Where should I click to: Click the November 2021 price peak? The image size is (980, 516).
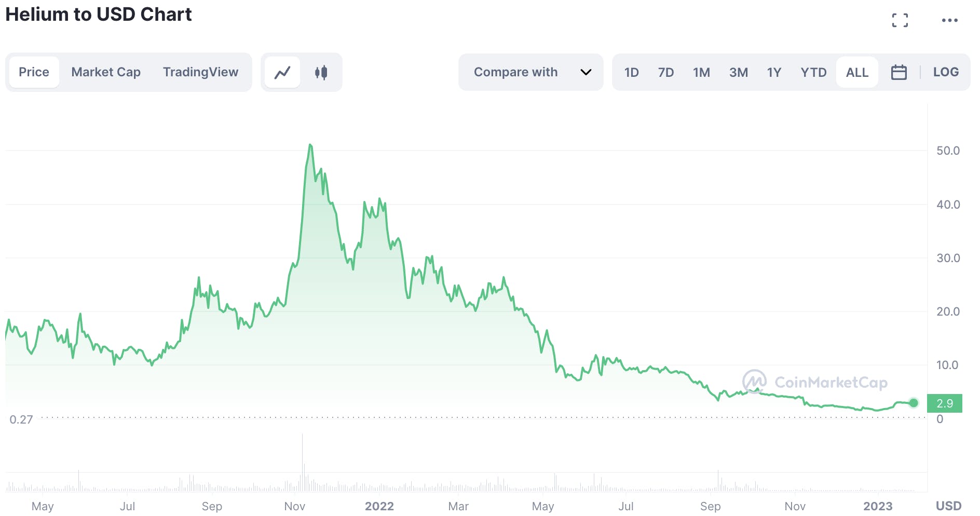pos(310,145)
